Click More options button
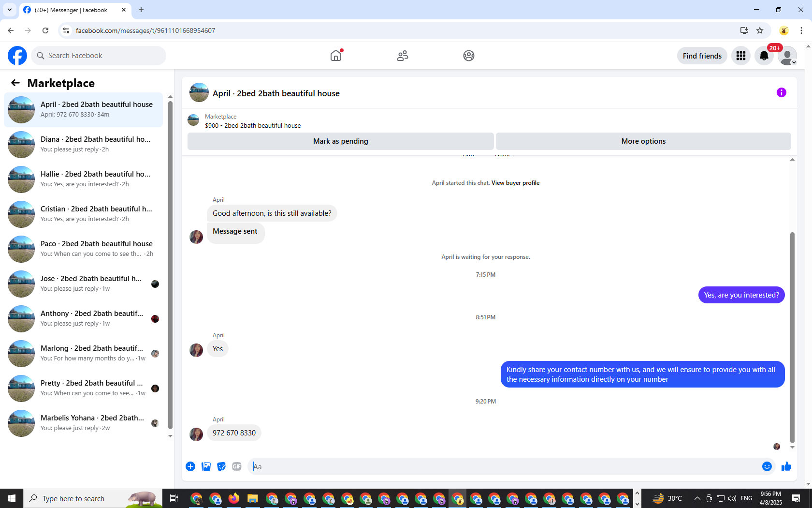Image resolution: width=812 pixels, height=508 pixels. pos(643,141)
